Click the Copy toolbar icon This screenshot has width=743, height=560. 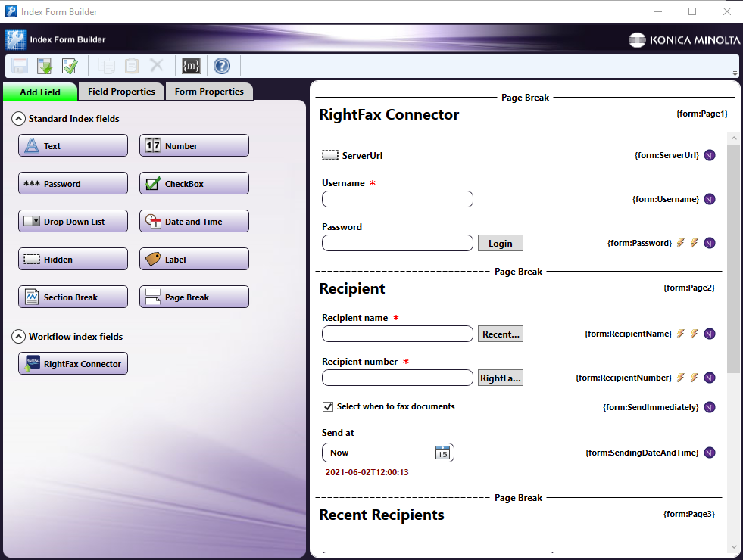[x=107, y=66]
